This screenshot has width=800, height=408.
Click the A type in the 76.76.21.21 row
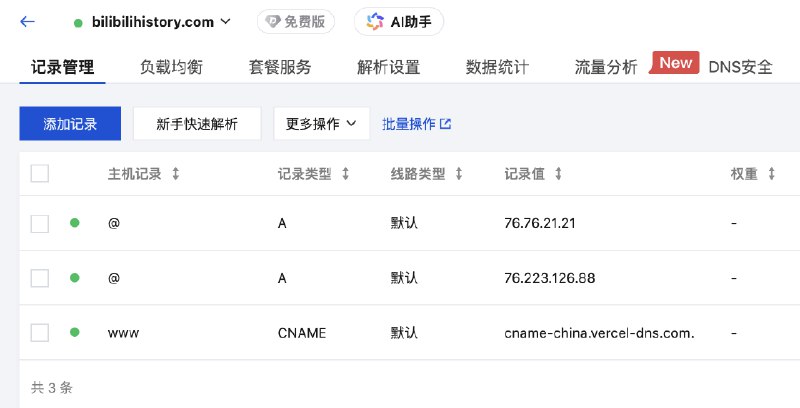click(282, 223)
